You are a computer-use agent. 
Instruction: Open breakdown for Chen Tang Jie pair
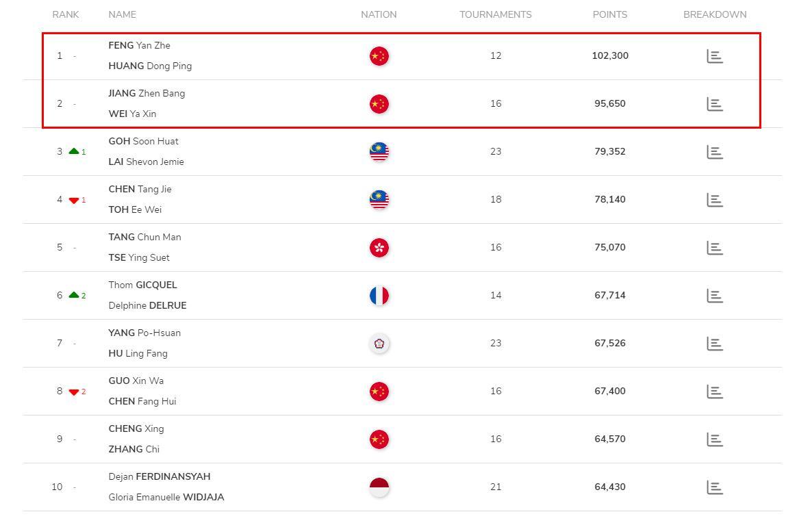[715, 200]
